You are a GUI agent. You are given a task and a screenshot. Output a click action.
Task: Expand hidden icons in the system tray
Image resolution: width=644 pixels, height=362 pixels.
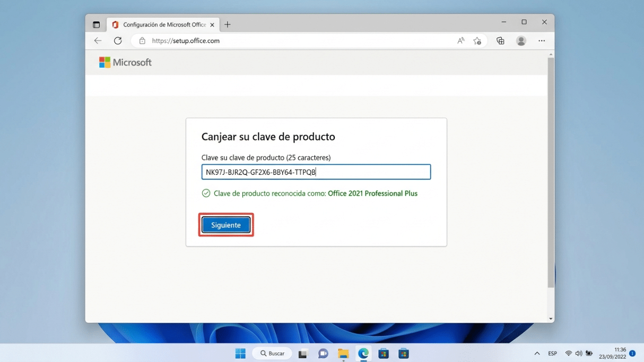point(536,353)
